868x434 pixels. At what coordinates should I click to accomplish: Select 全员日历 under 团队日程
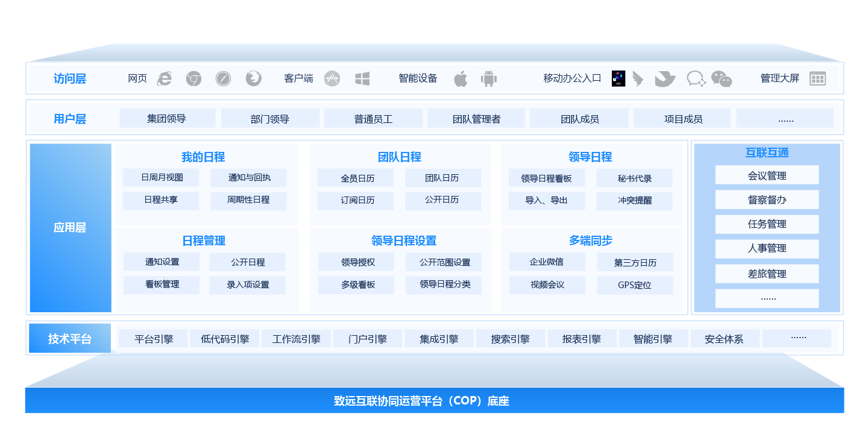356,178
